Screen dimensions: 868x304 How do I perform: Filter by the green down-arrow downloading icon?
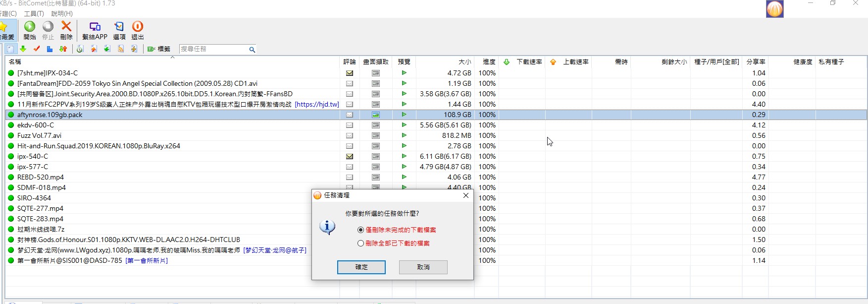(23, 49)
